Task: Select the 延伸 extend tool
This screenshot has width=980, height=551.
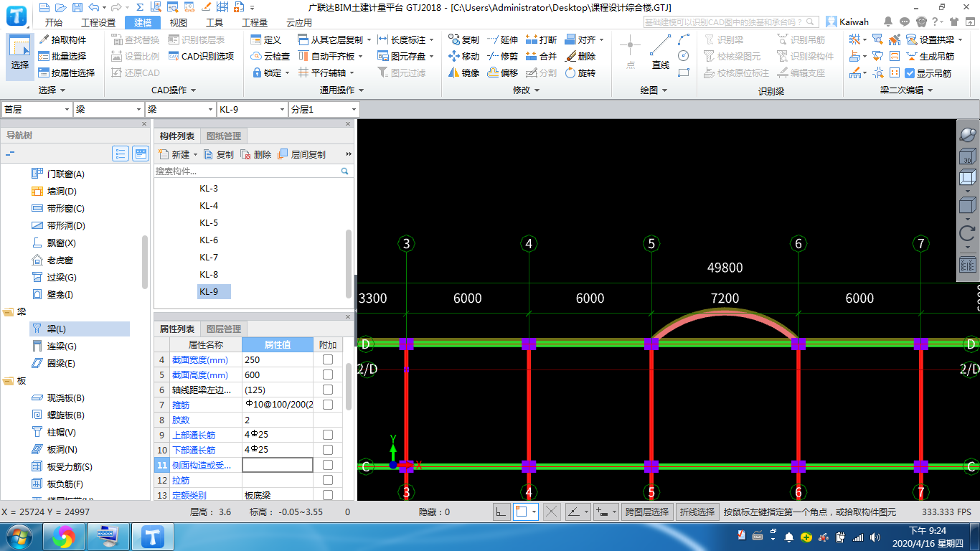Action: tap(502, 39)
